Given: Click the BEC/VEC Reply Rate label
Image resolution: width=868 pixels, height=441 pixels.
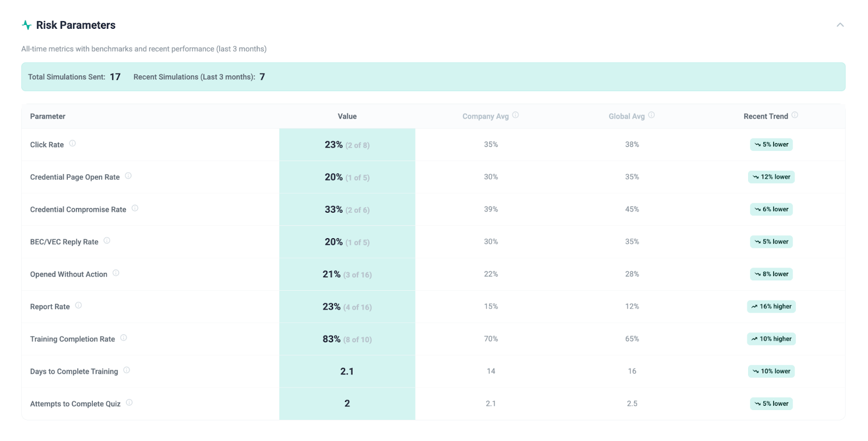Looking at the screenshot, I should point(64,242).
